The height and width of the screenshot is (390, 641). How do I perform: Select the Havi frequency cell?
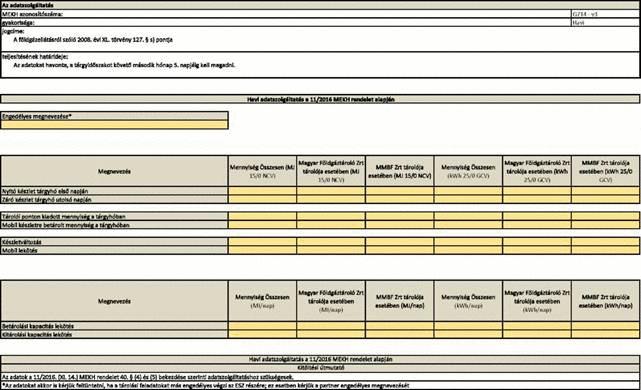pos(605,22)
